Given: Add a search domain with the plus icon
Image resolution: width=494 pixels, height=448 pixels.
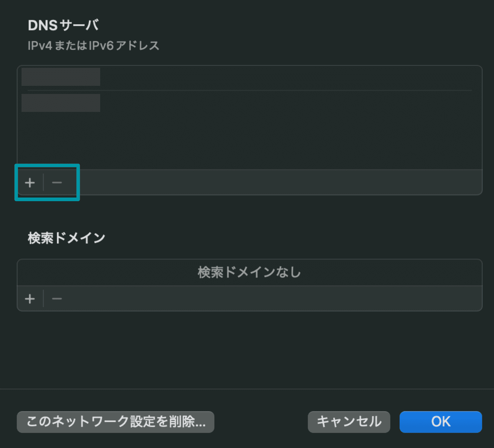Looking at the screenshot, I should click(30, 299).
